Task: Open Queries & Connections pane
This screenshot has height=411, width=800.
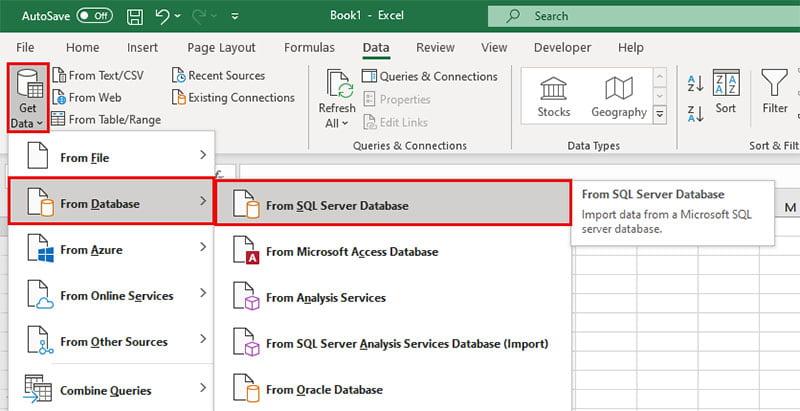Action: click(x=428, y=76)
